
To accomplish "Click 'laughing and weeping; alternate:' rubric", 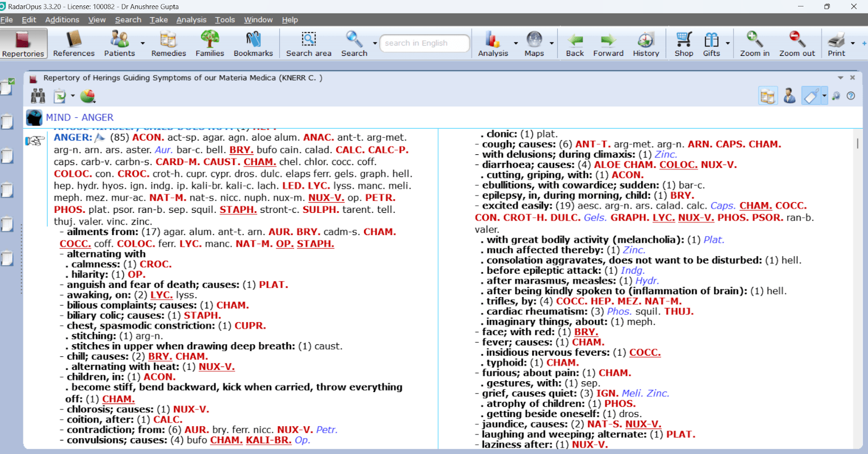I will point(564,434).
